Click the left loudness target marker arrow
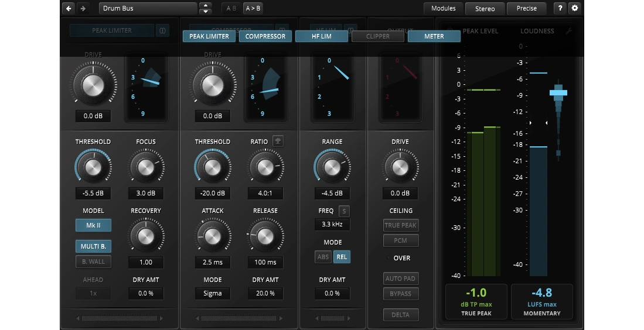The height and width of the screenshot is (330, 644). click(x=531, y=122)
